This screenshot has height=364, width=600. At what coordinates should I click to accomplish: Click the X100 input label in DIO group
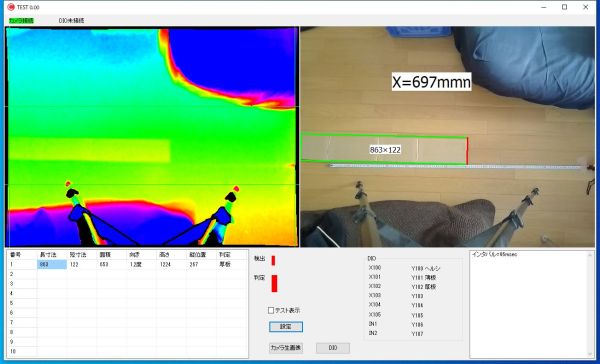[x=375, y=268]
